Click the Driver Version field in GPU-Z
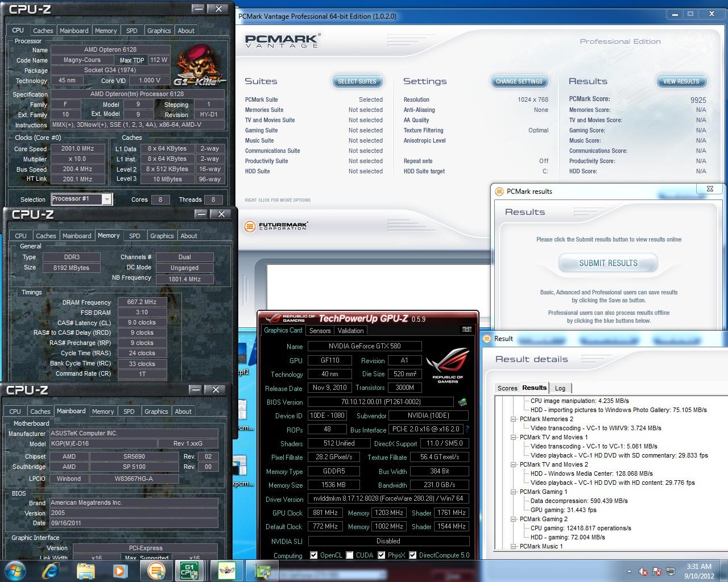 (388, 498)
